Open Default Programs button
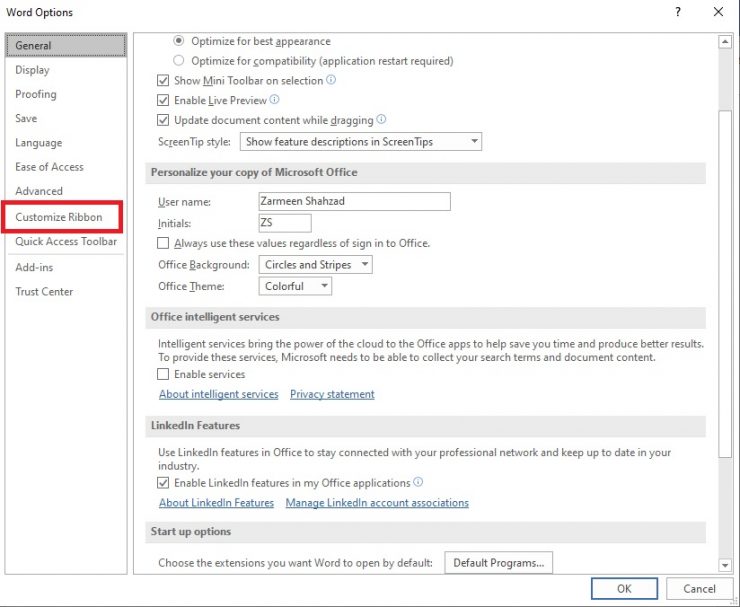This screenshot has width=740, height=607. [x=498, y=563]
